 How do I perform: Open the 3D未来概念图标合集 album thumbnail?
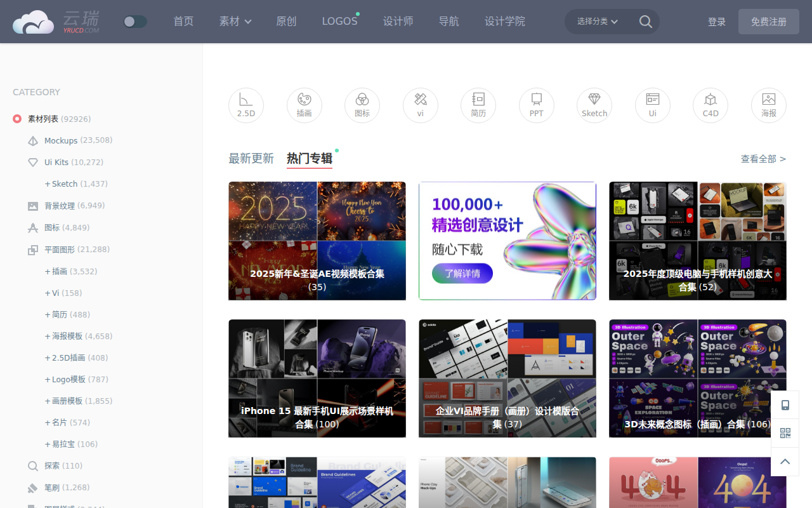point(698,378)
